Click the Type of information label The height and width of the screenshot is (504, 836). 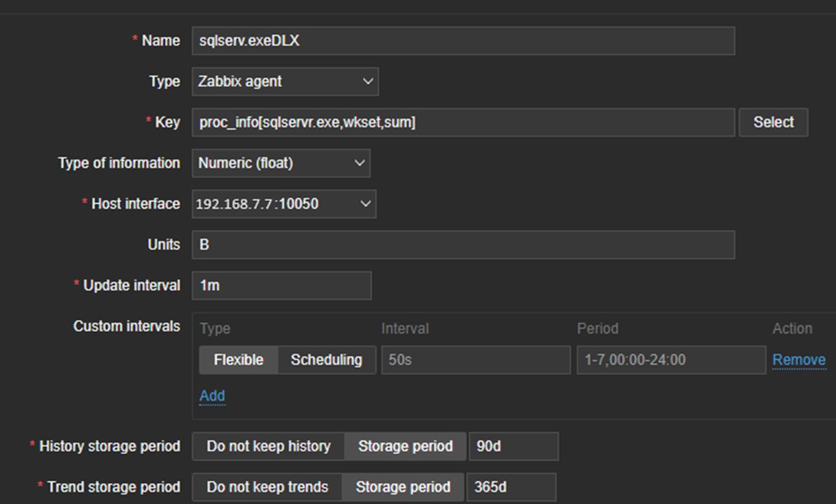(119, 163)
